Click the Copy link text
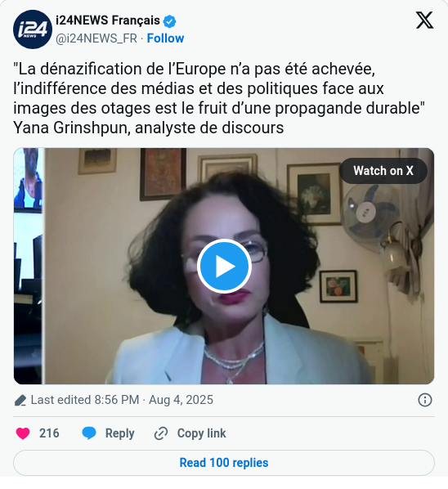This screenshot has width=448, height=489. pos(201,433)
